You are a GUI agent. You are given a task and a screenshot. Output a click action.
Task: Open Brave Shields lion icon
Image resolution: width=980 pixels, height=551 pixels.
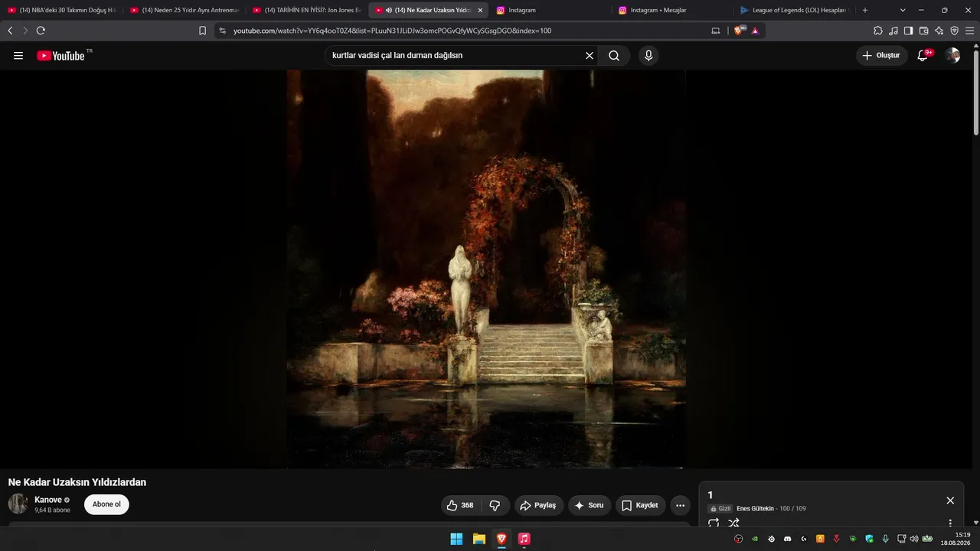coord(739,31)
